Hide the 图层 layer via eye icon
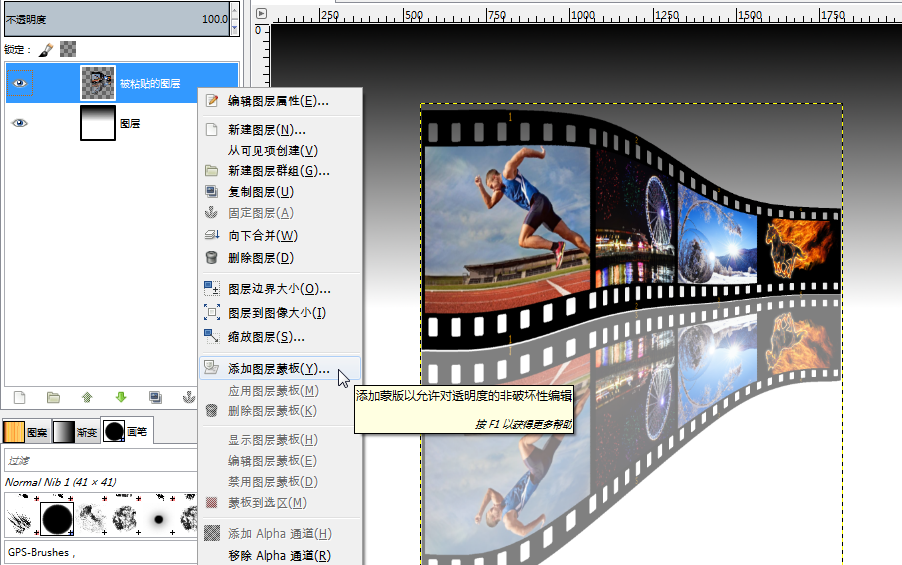The height and width of the screenshot is (565, 902). 20,123
